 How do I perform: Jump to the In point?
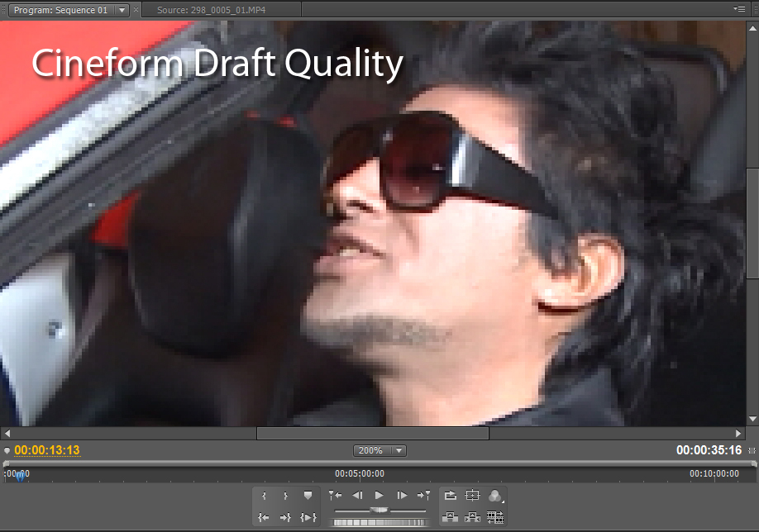click(x=264, y=517)
